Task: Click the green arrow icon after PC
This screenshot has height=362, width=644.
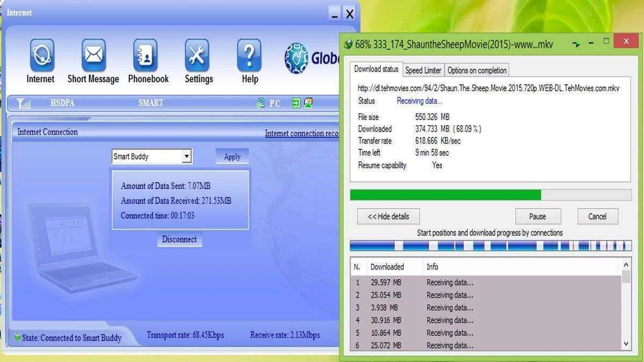Action: [x=296, y=103]
